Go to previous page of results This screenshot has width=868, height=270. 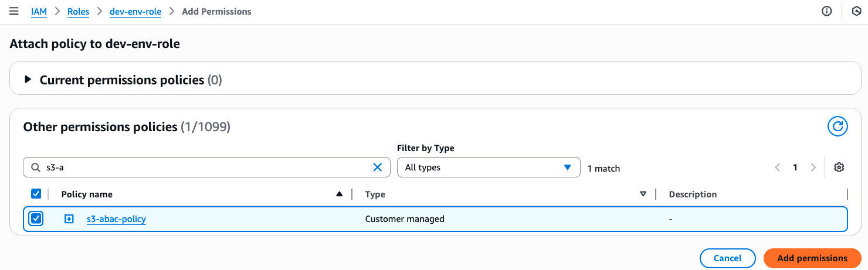777,168
